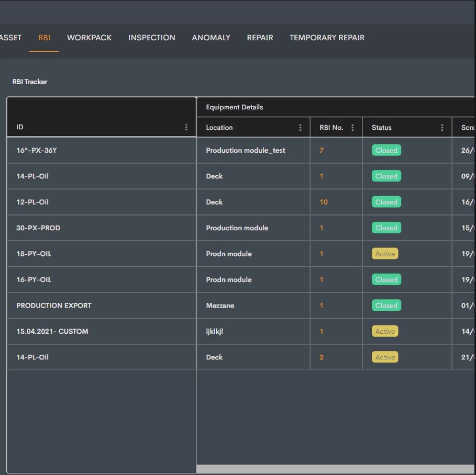This screenshot has height=475, width=476.
Task: Click the ljklkjl location cell
Action: pyautogui.click(x=214, y=331)
